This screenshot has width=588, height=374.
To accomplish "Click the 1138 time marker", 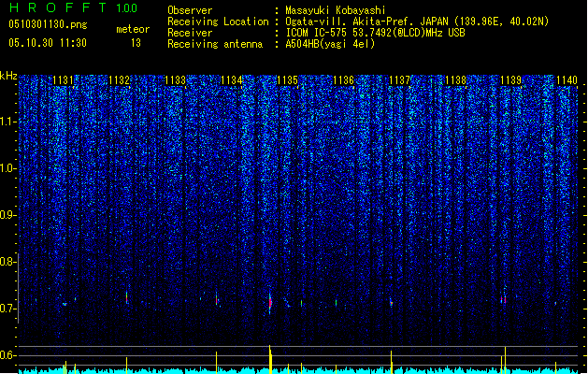I will pos(455,79).
